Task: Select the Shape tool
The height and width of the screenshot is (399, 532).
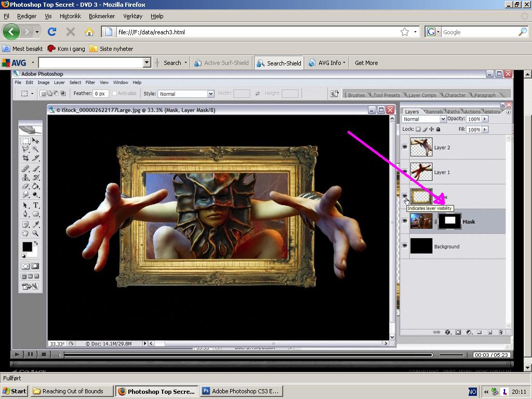Action: click(x=35, y=214)
